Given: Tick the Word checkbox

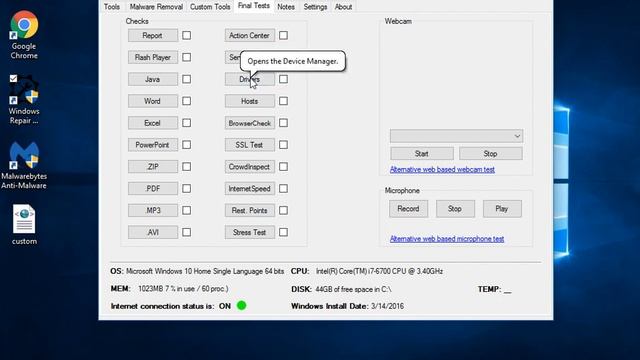Looking at the screenshot, I should tap(187, 101).
